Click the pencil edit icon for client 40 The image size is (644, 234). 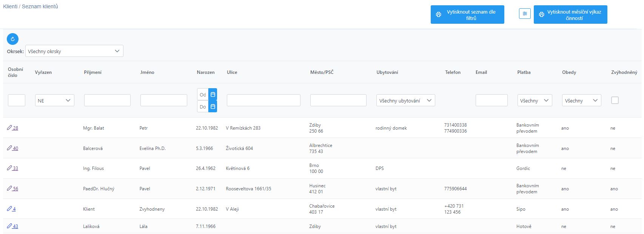9,148
